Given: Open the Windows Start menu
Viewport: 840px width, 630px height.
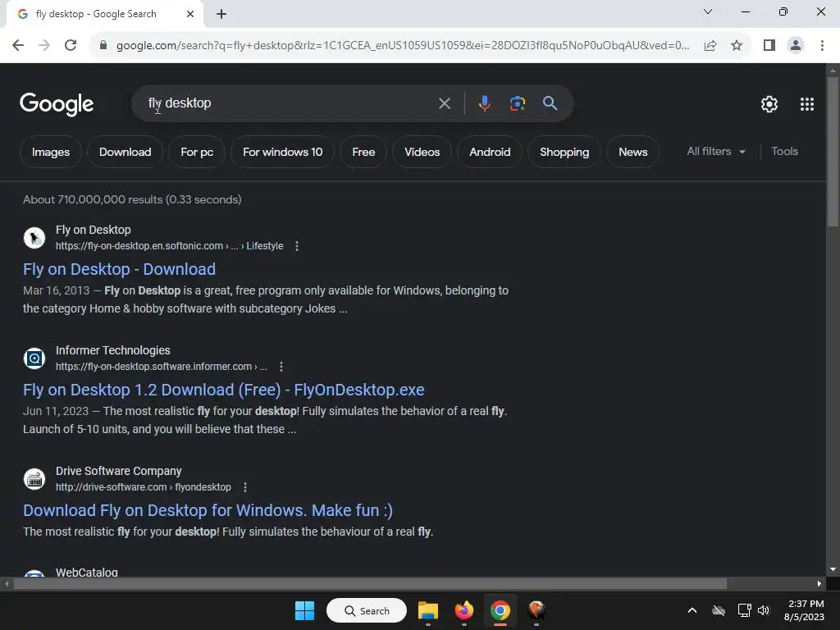Looking at the screenshot, I should [x=305, y=610].
